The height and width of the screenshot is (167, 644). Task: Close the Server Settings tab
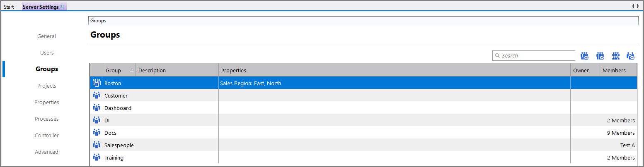[62, 7]
